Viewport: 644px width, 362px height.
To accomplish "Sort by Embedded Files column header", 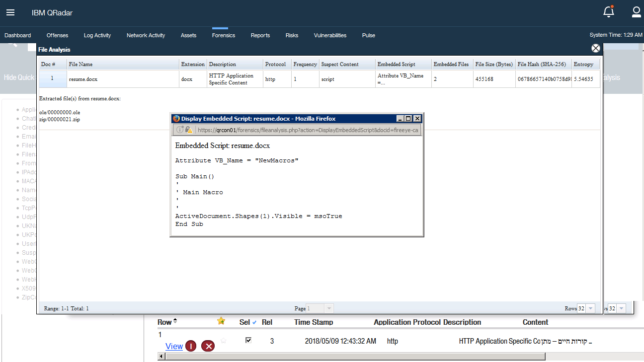I will pyautogui.click(x=453, y=64).
